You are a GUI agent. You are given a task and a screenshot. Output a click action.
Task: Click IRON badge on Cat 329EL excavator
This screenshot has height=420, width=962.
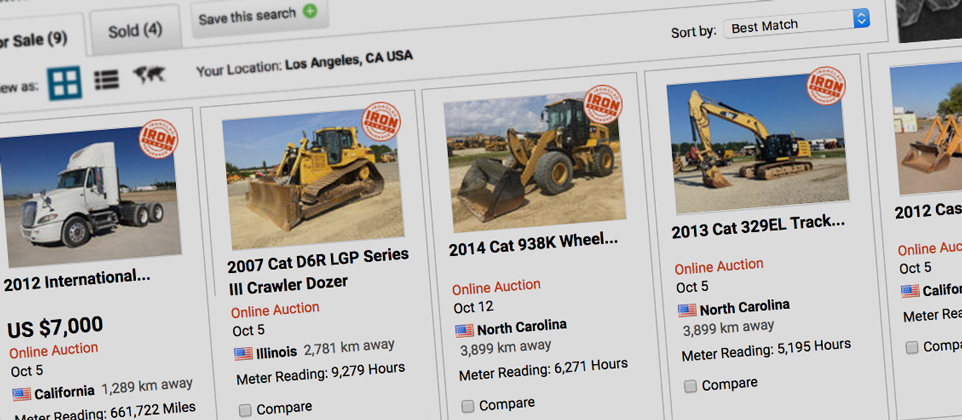(826, 86)
